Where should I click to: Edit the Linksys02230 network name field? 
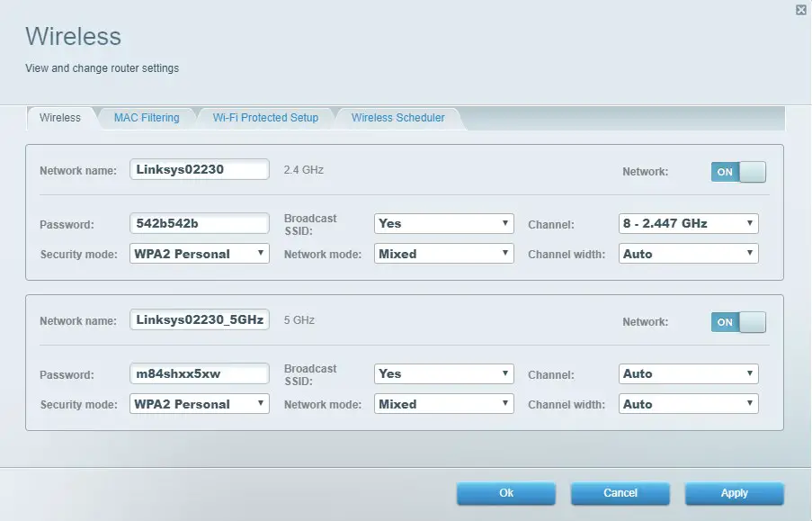coord(200,169)
